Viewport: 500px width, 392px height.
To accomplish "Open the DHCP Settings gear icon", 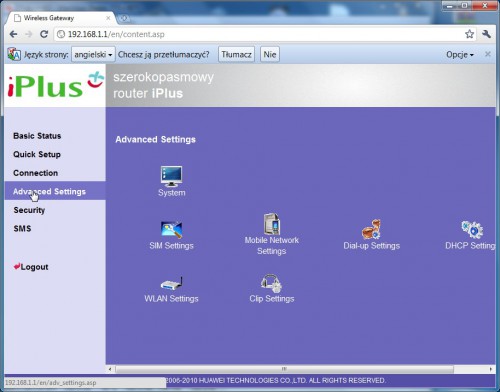I will [x=472, y=229].
